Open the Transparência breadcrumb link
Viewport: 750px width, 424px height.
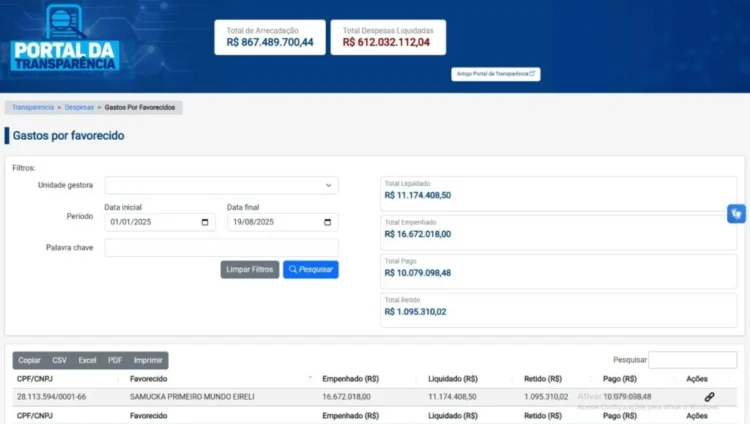33,107
